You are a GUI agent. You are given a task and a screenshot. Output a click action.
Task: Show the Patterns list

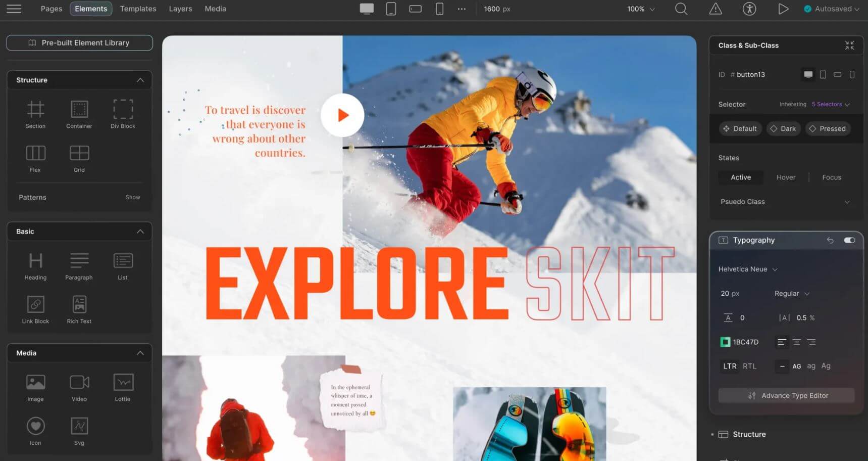[133, 197]
